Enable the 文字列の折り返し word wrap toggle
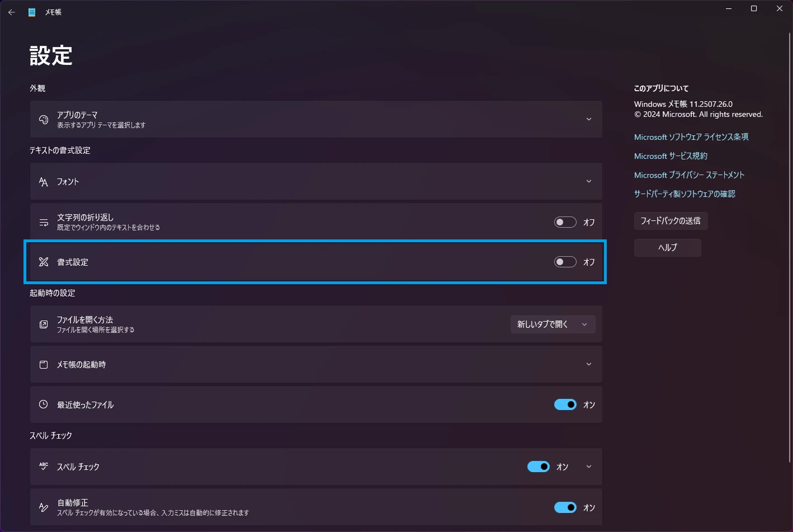The width and height of the screenshot is (793, 532). coord(565,222)
